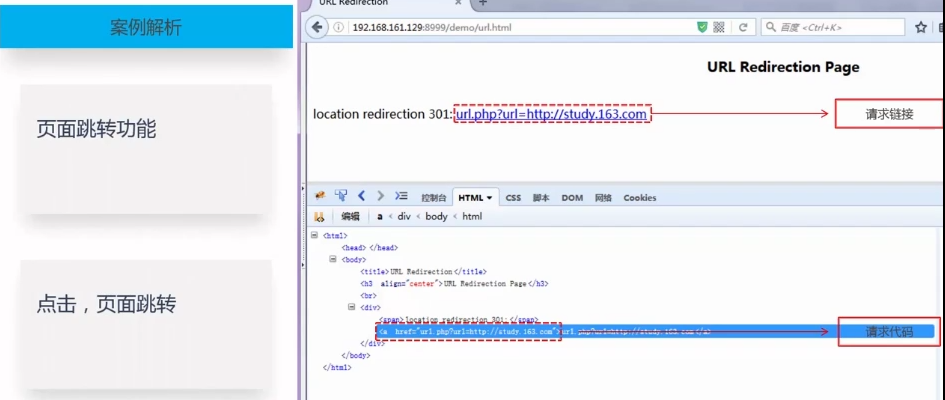The height and width of the screenshot is (400, 945).
Task: Click the </html> closing tag row
Action: pyautogui.click(x=337, y=367)
